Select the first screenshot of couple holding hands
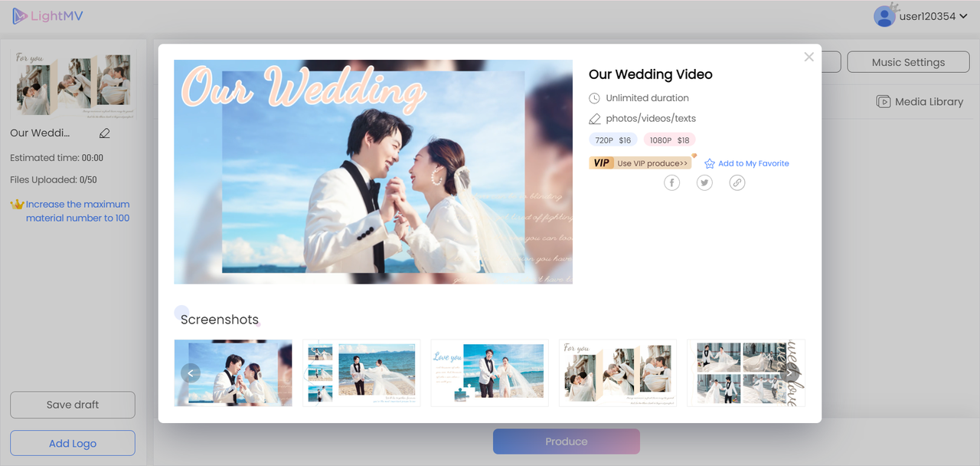 pos(233,372)
